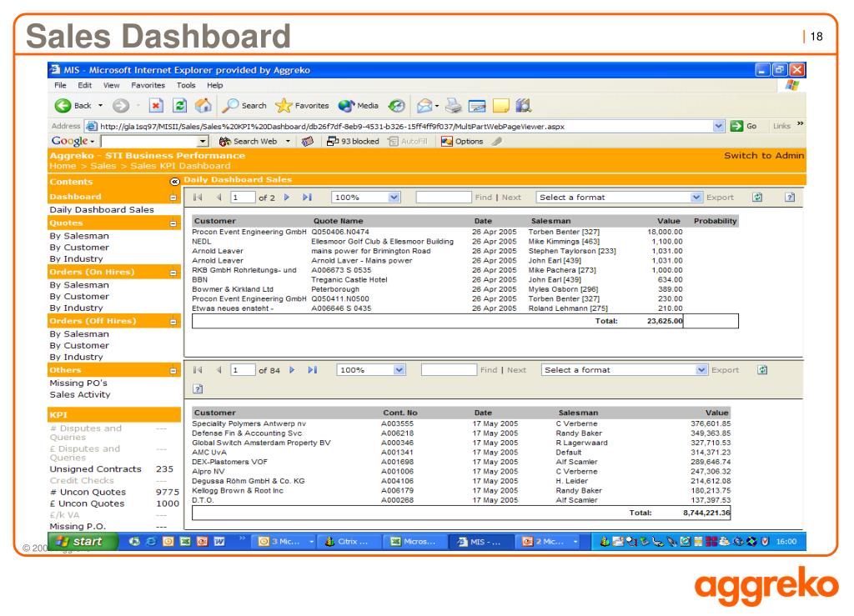
Task: Click Unsigned Contracts KPI
Action: (95, 469)
